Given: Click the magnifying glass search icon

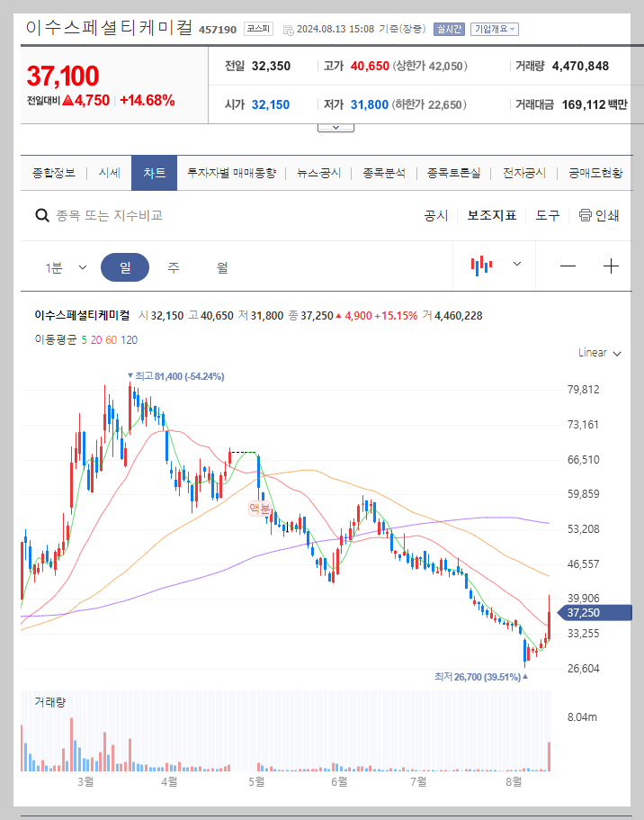Looking at the screenshot, I should point(42,216).
